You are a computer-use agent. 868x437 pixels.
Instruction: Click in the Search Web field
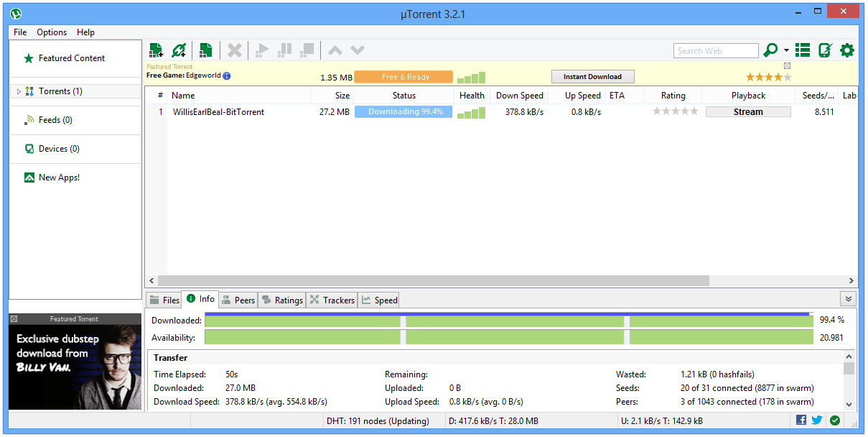coord(715,51)
